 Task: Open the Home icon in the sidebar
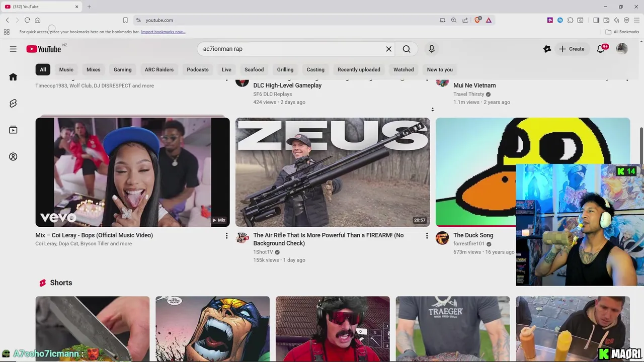13,77
